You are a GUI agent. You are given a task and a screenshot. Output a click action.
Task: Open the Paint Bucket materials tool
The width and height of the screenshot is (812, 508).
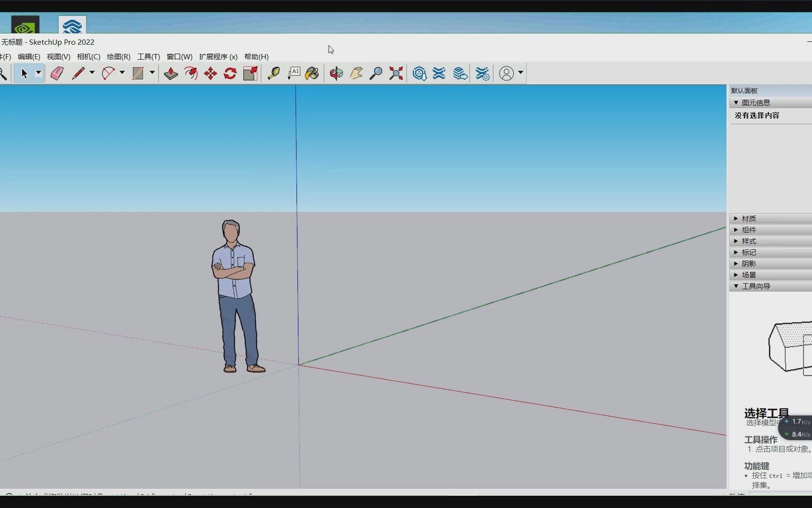coord(312,73)
